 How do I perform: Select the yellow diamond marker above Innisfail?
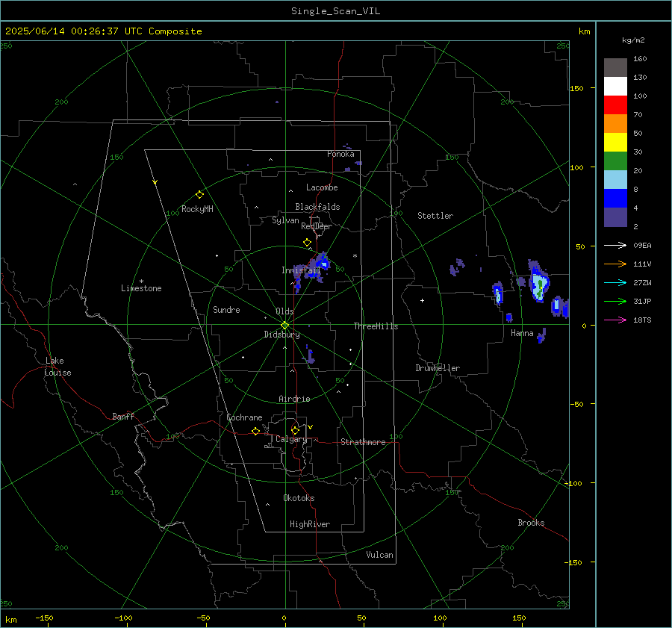point(307,243)
